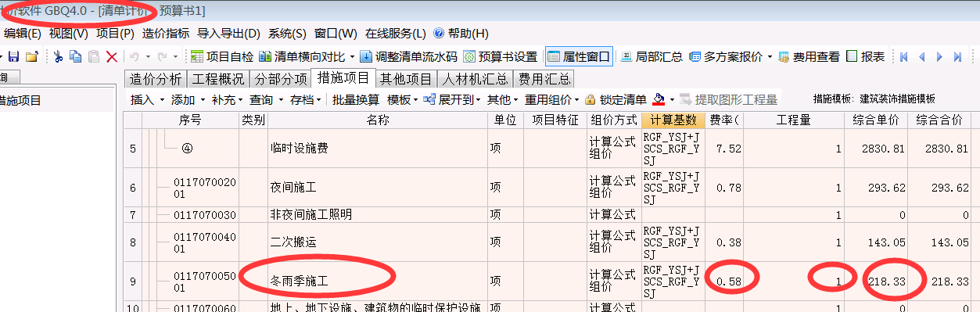Open the 帮助(H) menu
Viewport: 980px width, 312px height.
(x=461, y=34)
